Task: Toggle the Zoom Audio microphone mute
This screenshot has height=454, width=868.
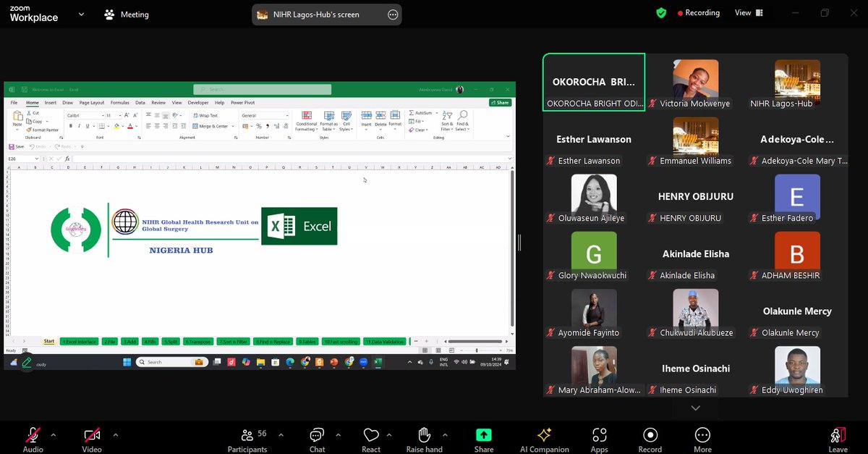Action: coord(33,439)
